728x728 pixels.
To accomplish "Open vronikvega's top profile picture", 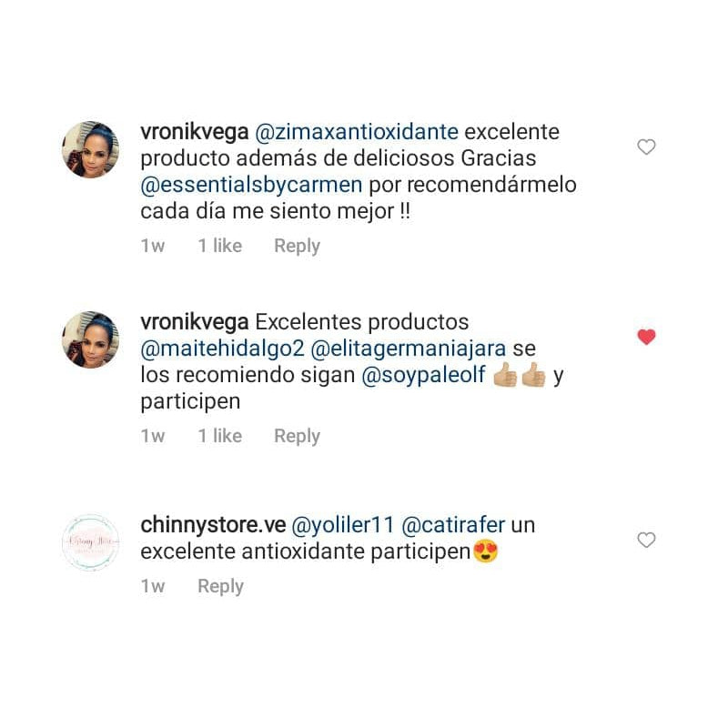I will tap(90, 149).
